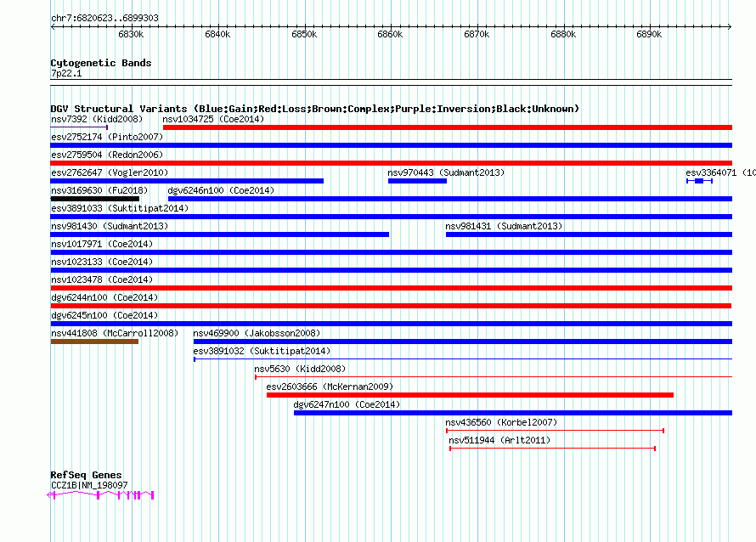Select the 7p22.1 cytogenetic band
The height and width of the screenshot is (542, 756).
point(391,81)
